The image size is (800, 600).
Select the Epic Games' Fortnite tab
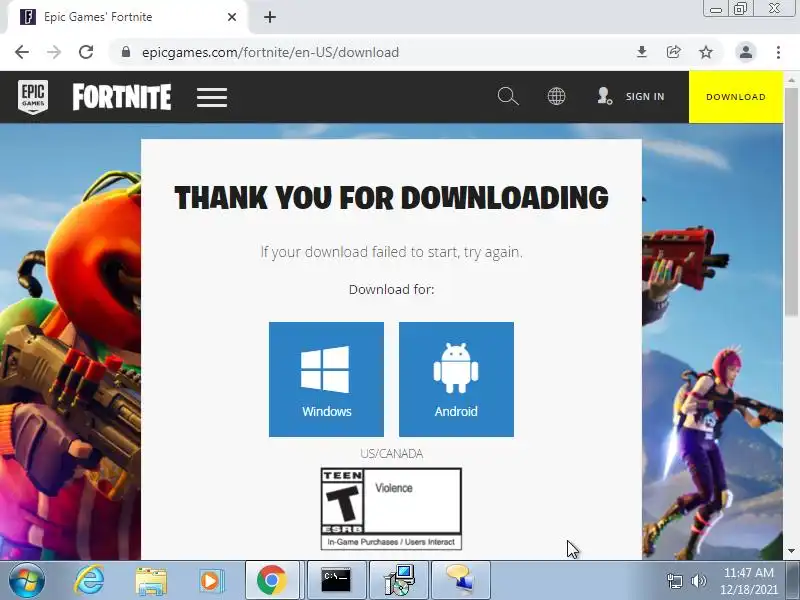(x=128, y=17)
